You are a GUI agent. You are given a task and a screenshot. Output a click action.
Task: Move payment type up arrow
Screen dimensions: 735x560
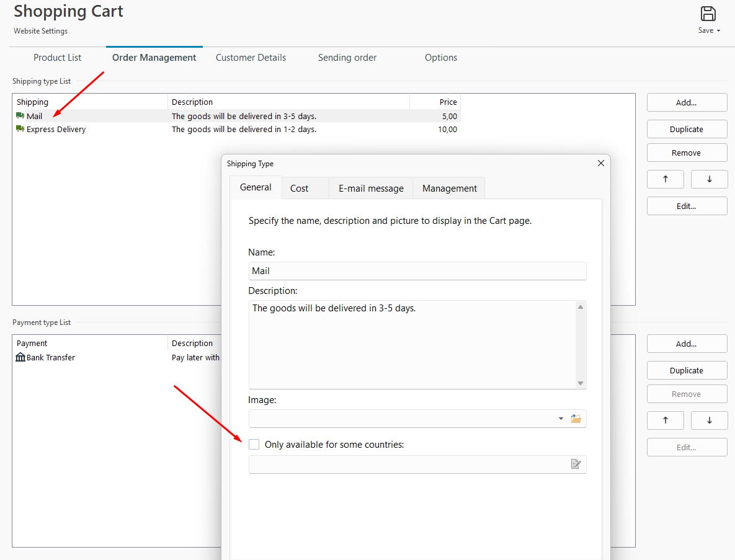tap(665, 420)
